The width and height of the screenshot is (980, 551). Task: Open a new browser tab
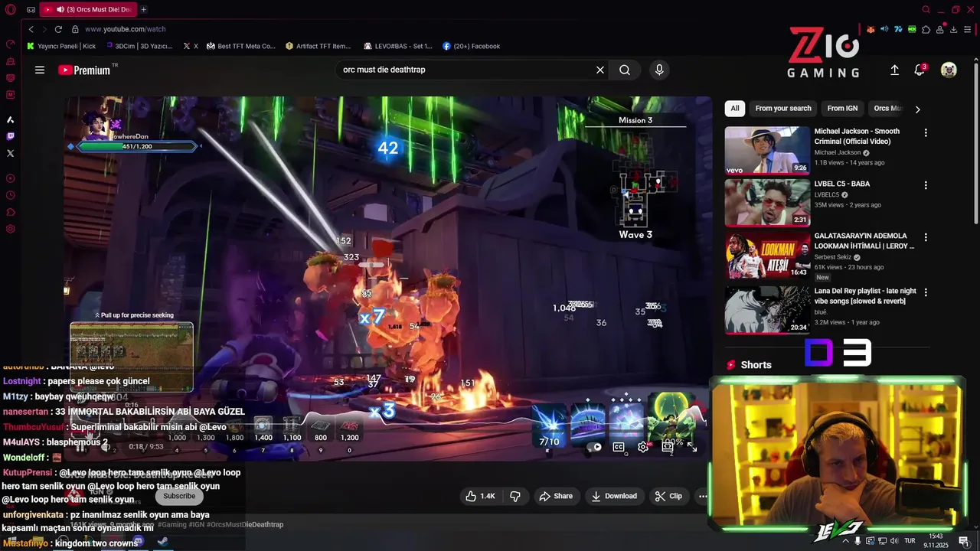pos(143,10)
